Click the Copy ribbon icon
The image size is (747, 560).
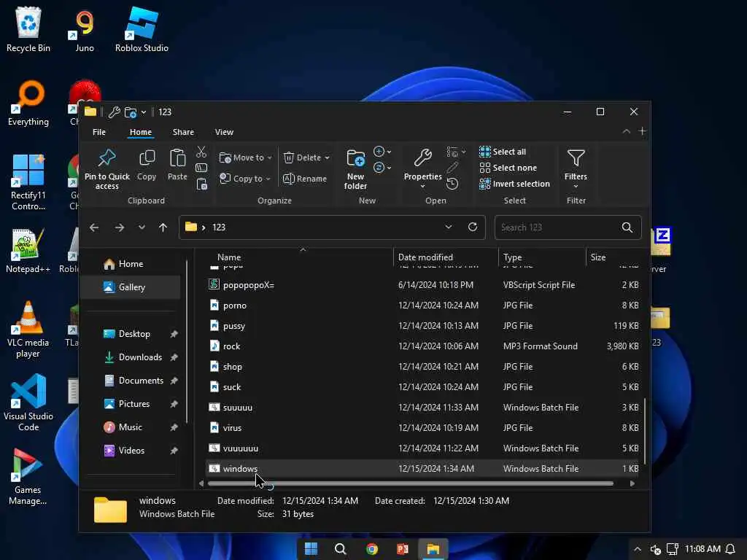[x=147, y=158]
